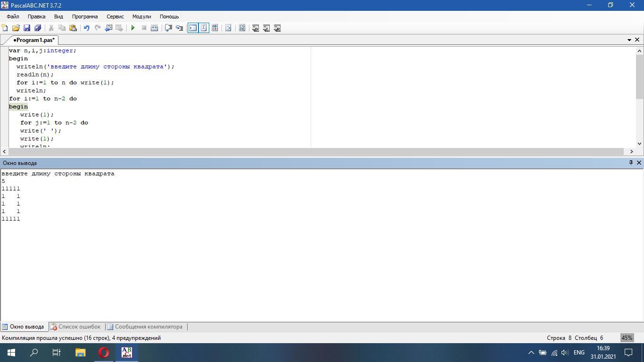This screenshot has height=362, width=644.
Task: Paste from the clipboard
Action: (73, 28)
